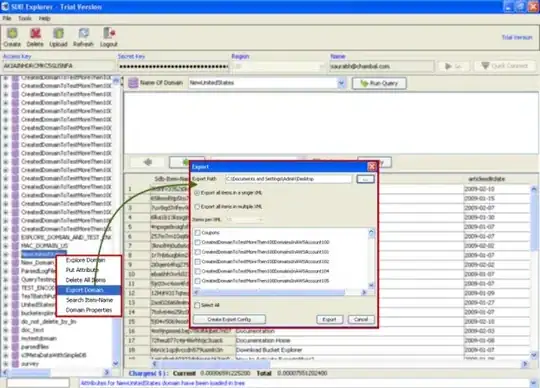
Task: Click the Name Of Domain database icon
Action: pos(133,83)
